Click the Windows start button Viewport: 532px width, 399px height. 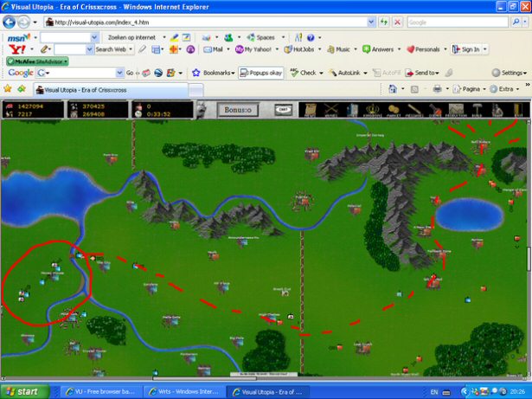pos(24,391)
